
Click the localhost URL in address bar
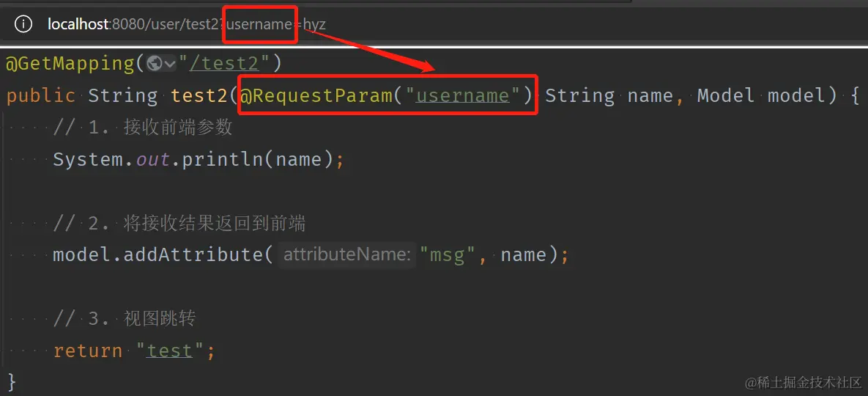point(186,24)
